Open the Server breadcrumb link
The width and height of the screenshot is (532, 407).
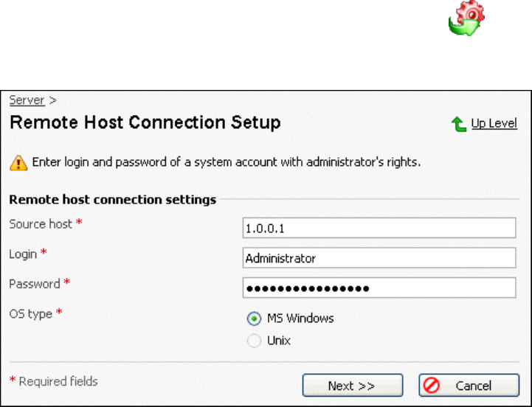pyautogui.click(x=27, y=100)
